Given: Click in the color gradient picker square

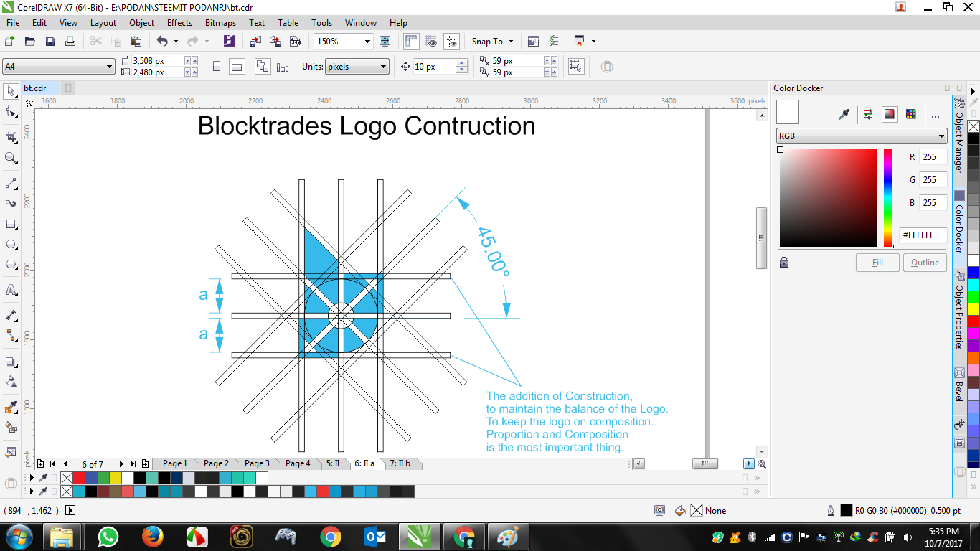Looking at the screenshot, I should click(829, 198).
